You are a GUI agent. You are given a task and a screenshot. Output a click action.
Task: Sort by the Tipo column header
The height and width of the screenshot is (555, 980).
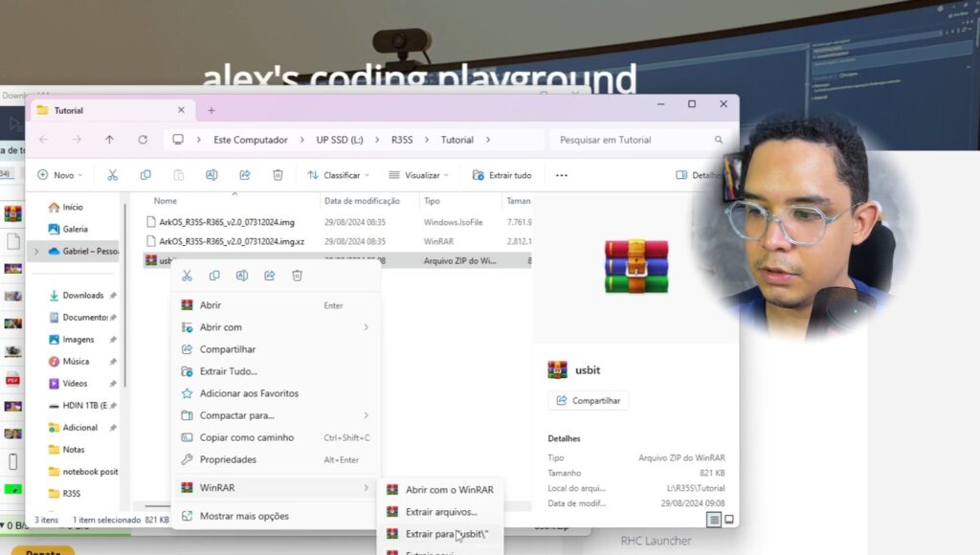pyautogui.click(x=432, y=201)
